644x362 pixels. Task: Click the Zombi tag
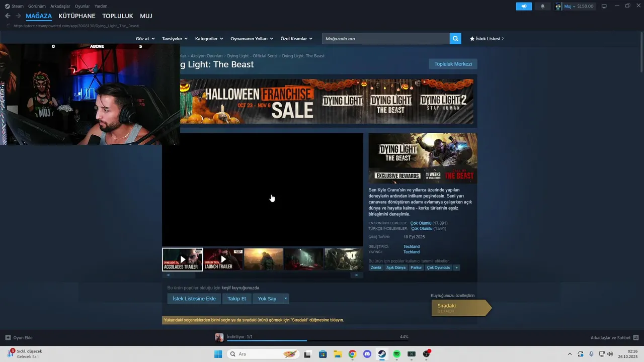[376, 267]
